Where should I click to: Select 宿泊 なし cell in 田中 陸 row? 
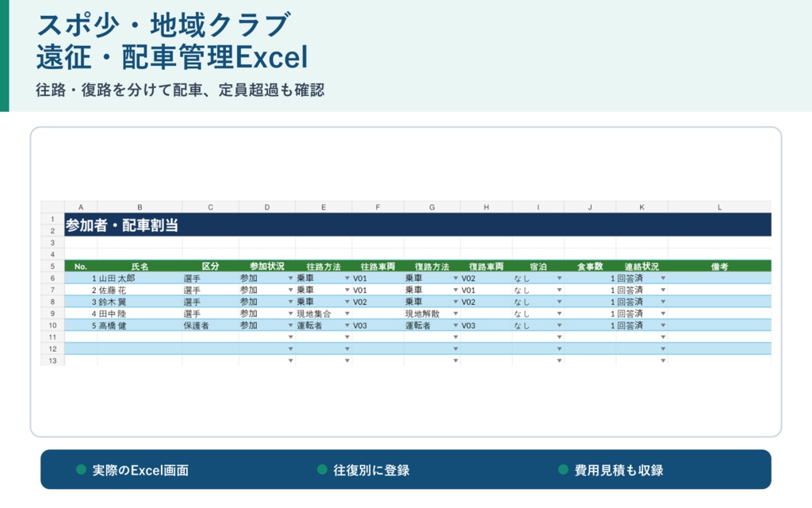[x=538, y=314]
